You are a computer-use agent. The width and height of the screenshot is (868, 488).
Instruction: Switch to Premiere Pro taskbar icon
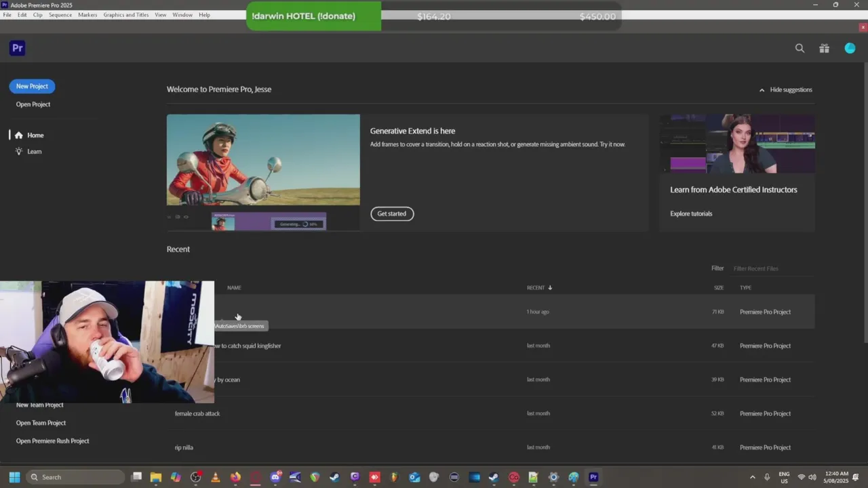click(593, 477)
